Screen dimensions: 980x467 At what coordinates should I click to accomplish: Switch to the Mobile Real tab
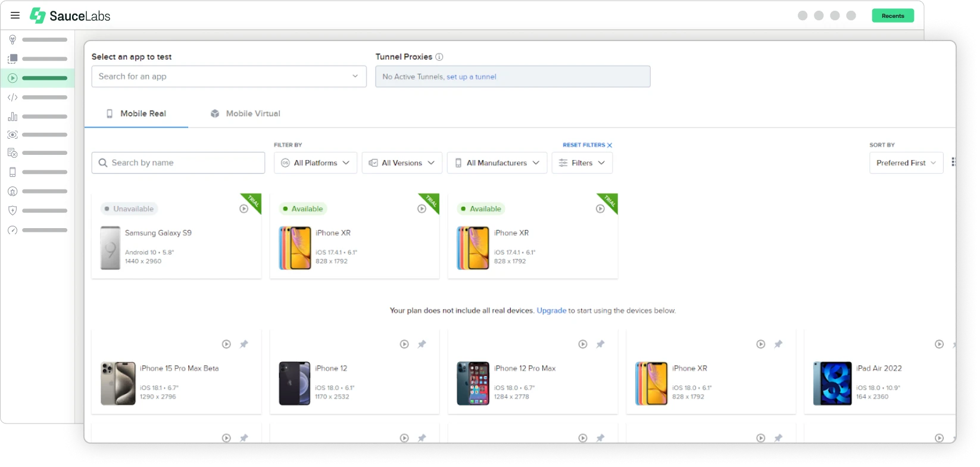[x=136, y=114]
